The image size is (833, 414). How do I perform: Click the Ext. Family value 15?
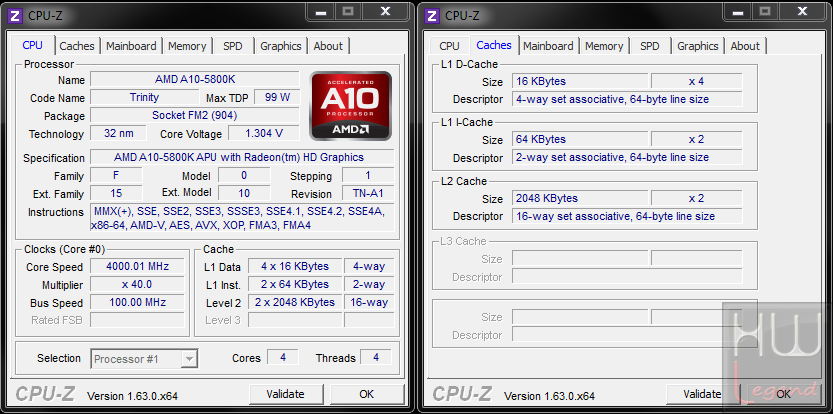[x=116, y=193]
